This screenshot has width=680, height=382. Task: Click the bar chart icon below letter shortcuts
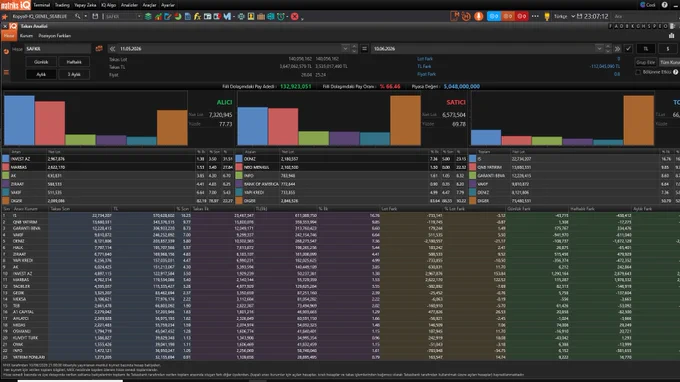tap(671, 36)
